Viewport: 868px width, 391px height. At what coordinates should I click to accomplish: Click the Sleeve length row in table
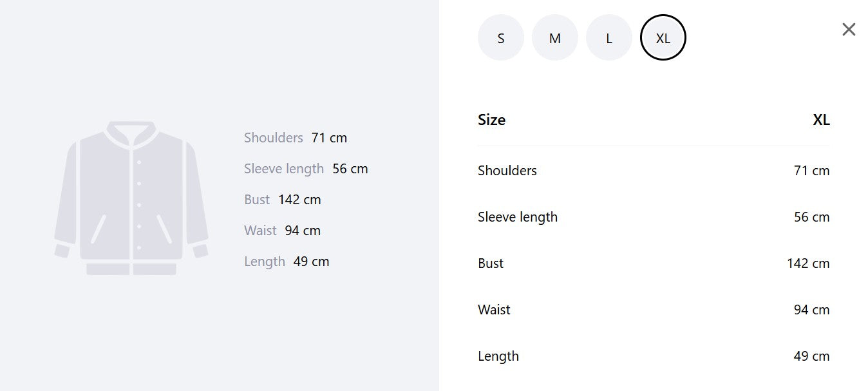[654, 217]
